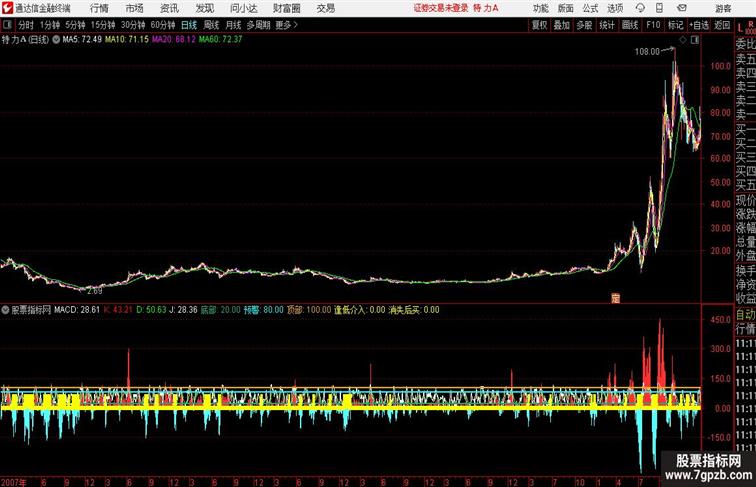Open the 选项 menu
756x487 pixels.
tap(615, 8)
